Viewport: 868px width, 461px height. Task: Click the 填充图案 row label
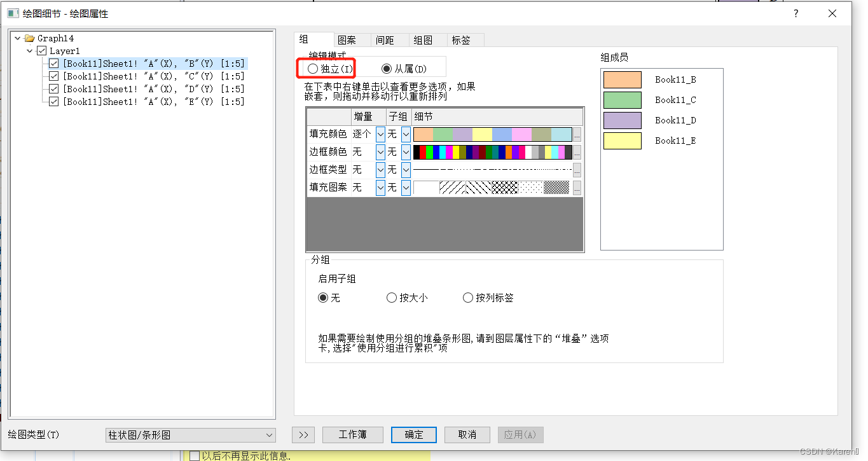[328, 188]
